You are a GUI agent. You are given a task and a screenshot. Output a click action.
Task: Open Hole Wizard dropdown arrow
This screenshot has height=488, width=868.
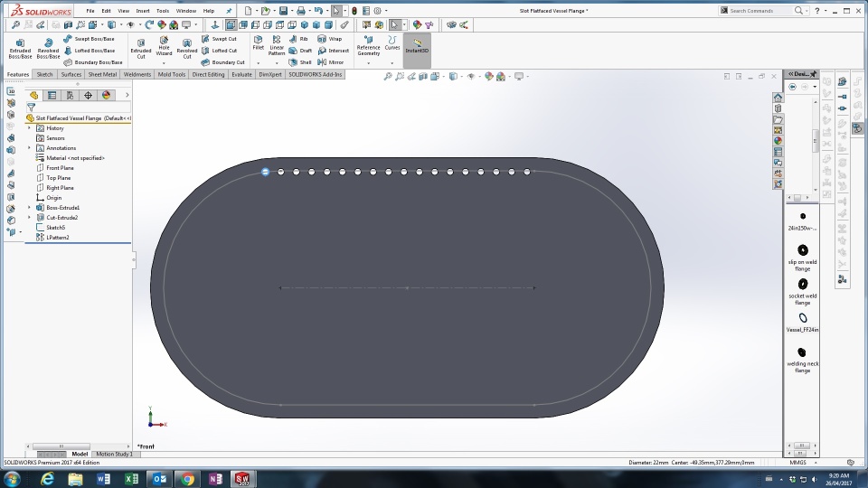(x=164, y=63)
